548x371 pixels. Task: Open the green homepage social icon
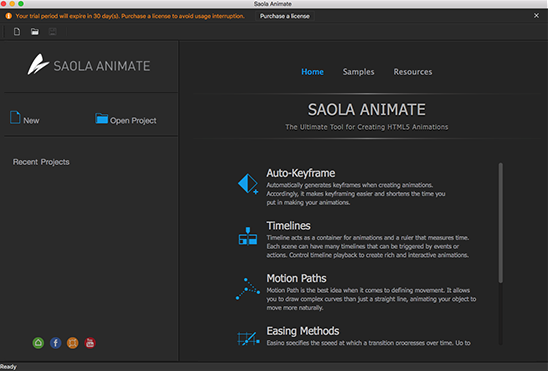[x=38, y=343]
